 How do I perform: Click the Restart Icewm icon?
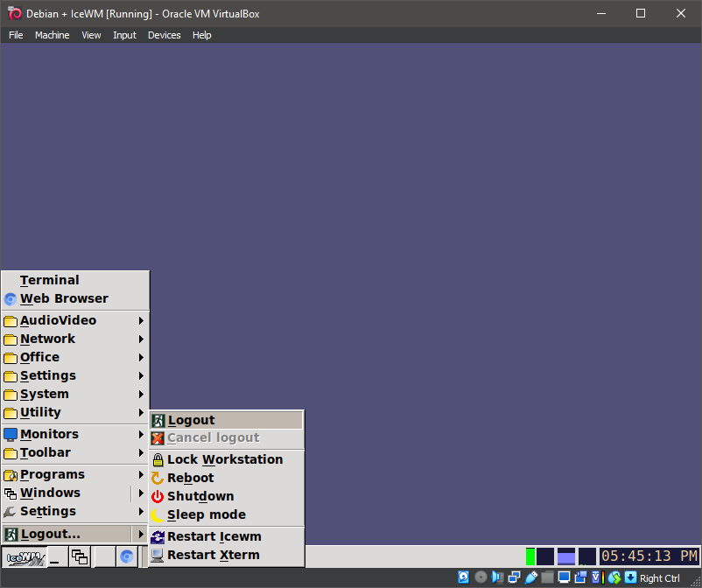158,536
